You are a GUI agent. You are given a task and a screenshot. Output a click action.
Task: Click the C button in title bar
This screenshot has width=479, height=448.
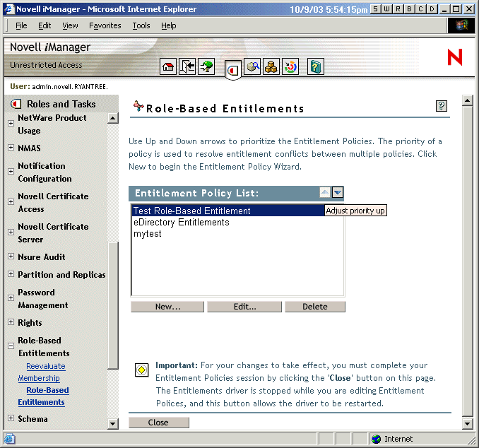(x=420, y=9)
